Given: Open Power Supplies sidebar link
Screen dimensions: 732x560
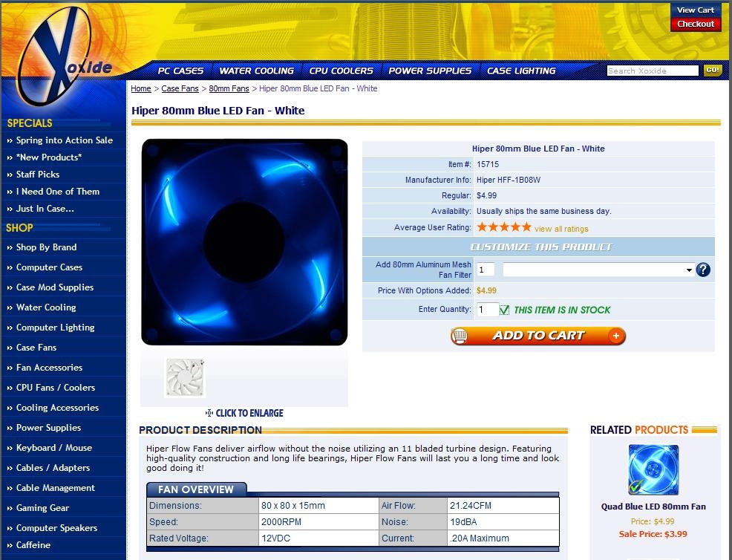Looking at the screenshot, I should 48,428.
